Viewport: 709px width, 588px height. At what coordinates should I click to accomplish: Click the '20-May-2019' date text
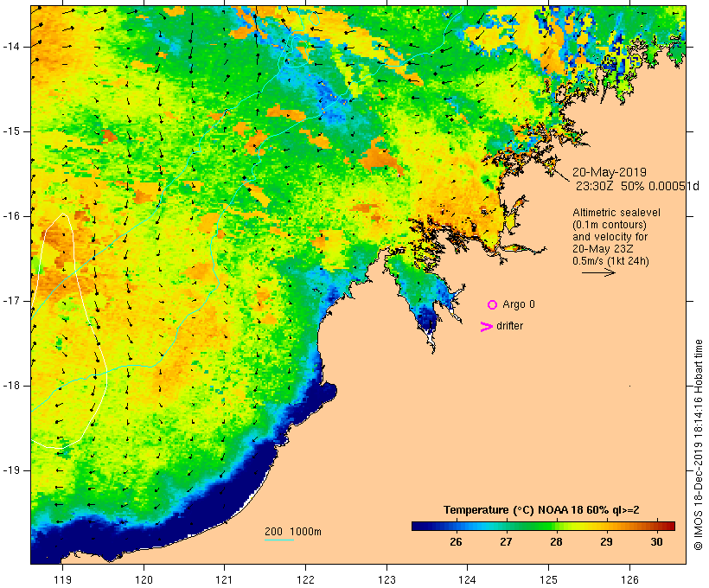pyautogui.click(x=609, y=172)
